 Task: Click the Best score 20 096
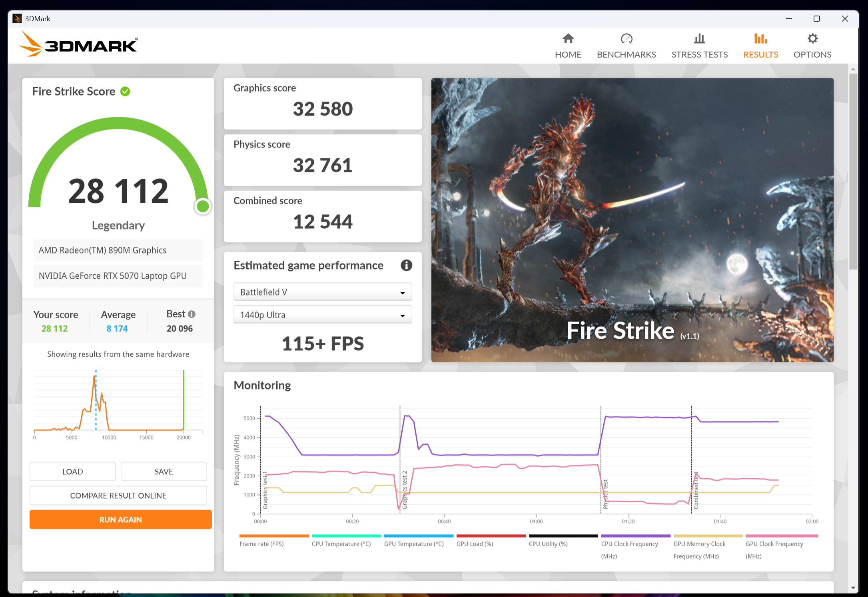point(180,328)
